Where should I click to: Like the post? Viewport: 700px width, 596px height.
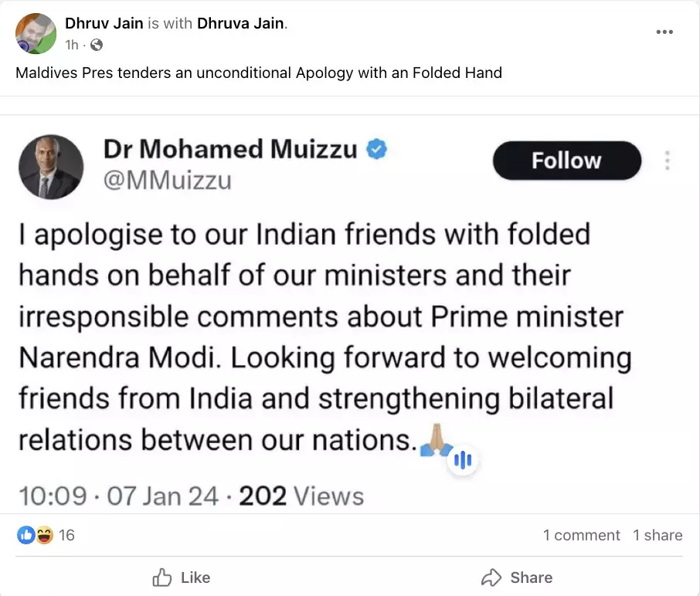point(182,577)
